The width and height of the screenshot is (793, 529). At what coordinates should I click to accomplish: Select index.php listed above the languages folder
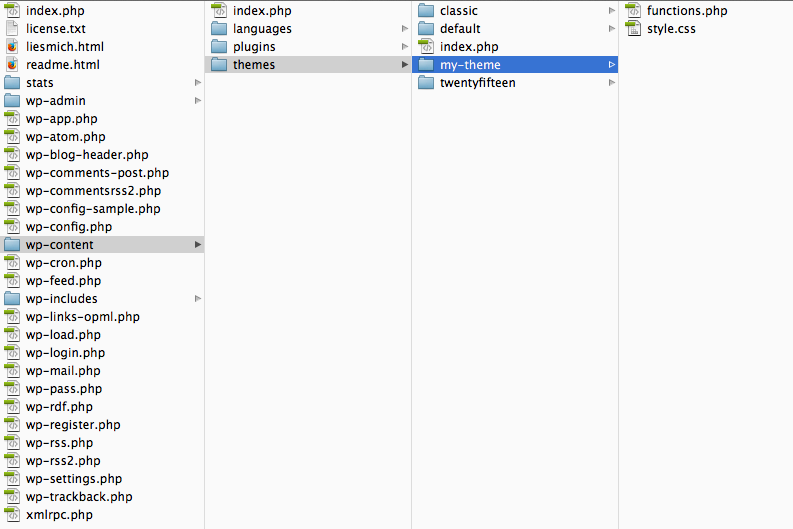[262, 11]
